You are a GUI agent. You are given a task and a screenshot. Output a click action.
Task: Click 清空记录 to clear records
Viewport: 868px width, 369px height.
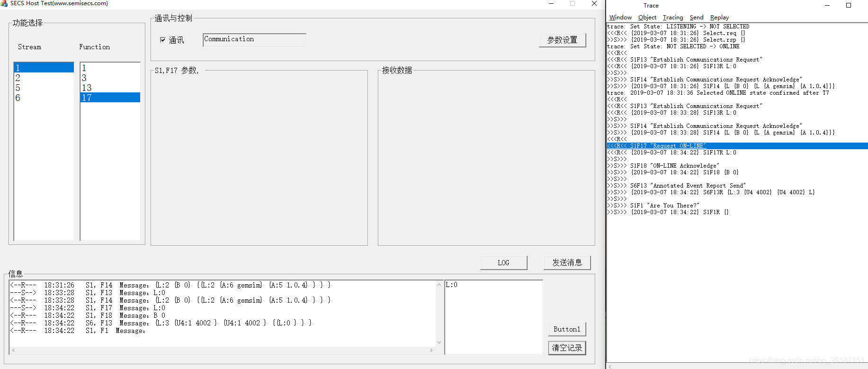point(567,348)
